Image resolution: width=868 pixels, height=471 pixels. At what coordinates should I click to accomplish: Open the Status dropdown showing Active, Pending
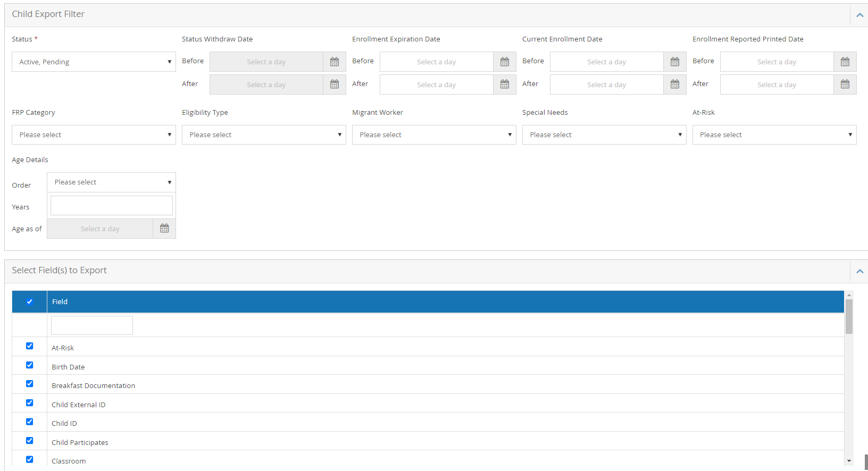[94, 62]
